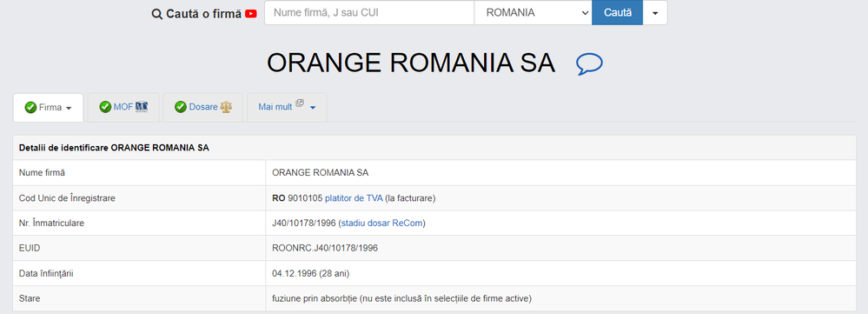
Task: Click the blue Caută button
Action: click(617, 13)
